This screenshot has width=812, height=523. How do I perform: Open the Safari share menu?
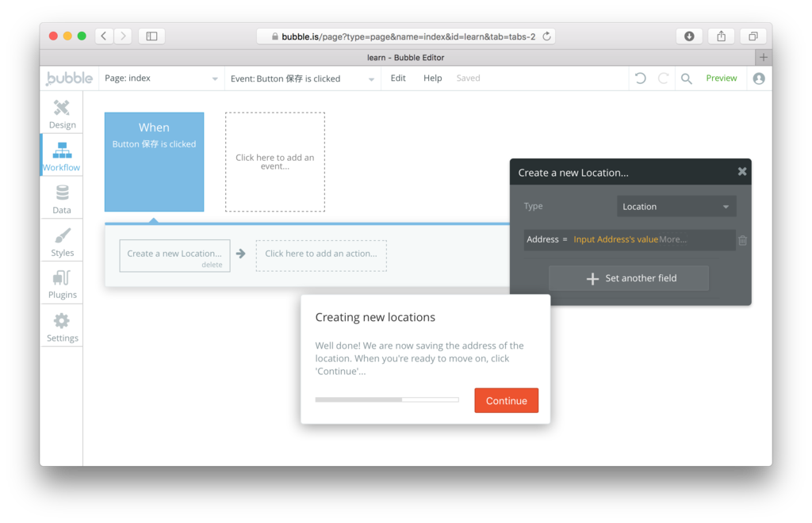click(722, 36)
